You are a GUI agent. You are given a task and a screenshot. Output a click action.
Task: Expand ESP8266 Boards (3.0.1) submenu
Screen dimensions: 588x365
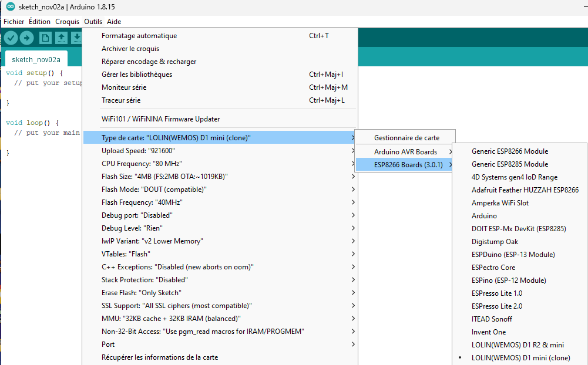(x=405, y=165)
